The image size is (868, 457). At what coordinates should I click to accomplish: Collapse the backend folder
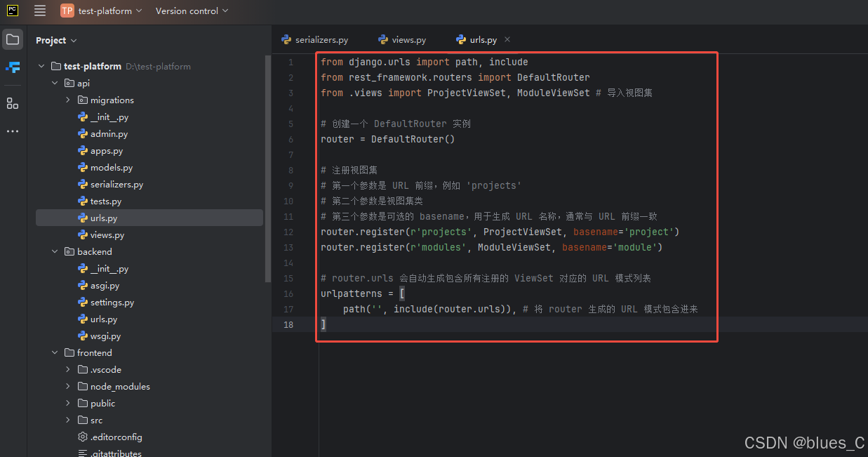click(55, 251)
